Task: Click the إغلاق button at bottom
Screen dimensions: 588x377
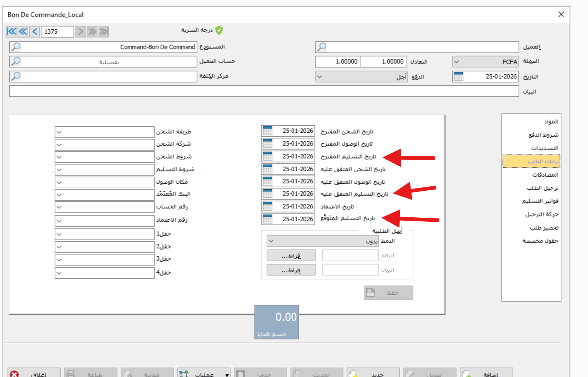Action: point(34,373)
